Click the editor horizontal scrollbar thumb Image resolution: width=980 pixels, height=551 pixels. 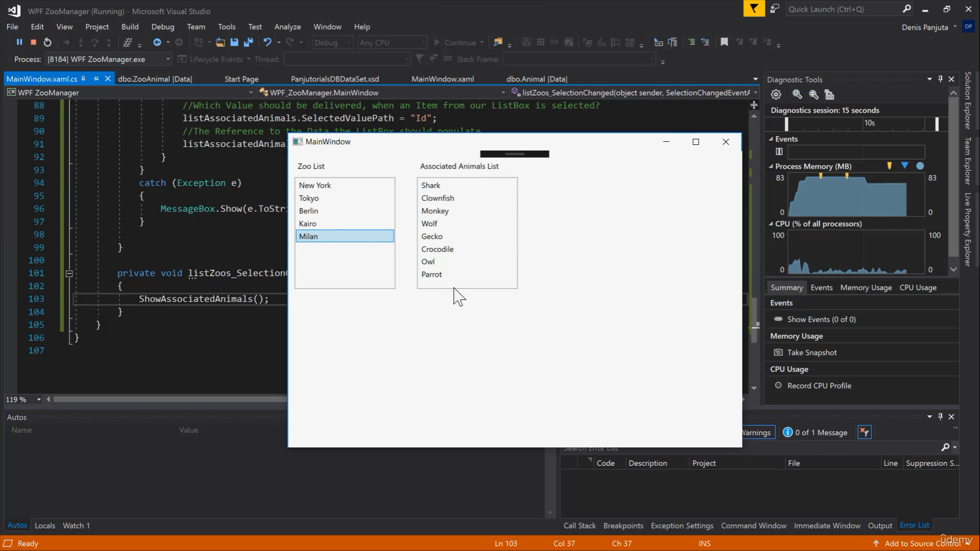coord(171,399)
